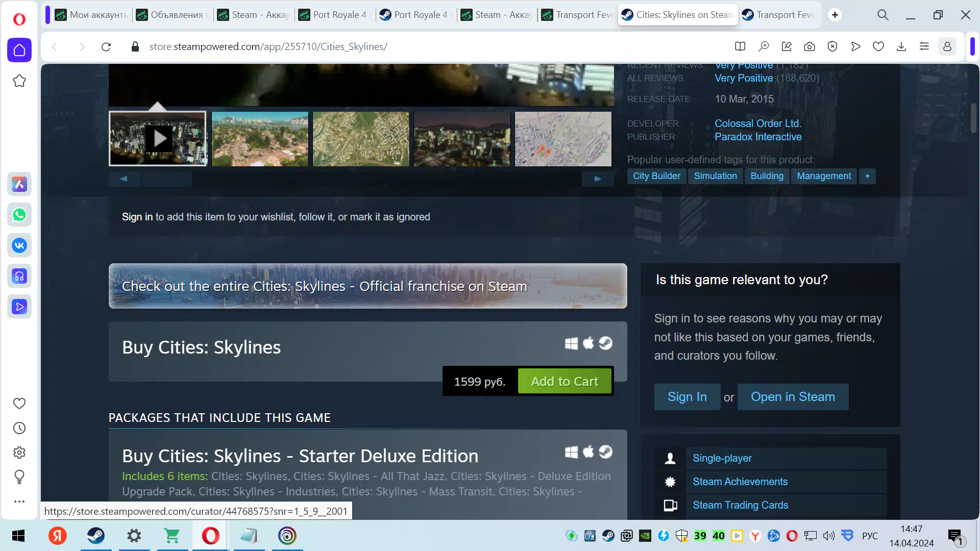Search tabs with magnifier icon
This screenshot has width=980, height=551.
[883, 15]
